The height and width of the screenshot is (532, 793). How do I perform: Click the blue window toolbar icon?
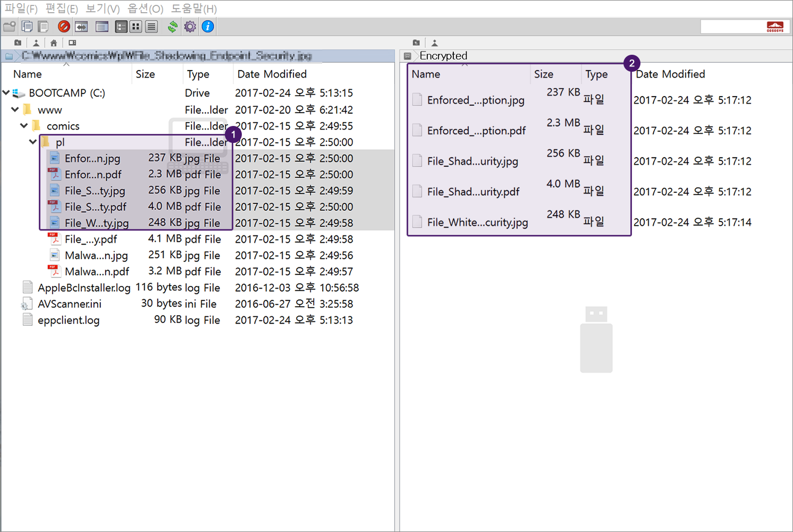102,27
